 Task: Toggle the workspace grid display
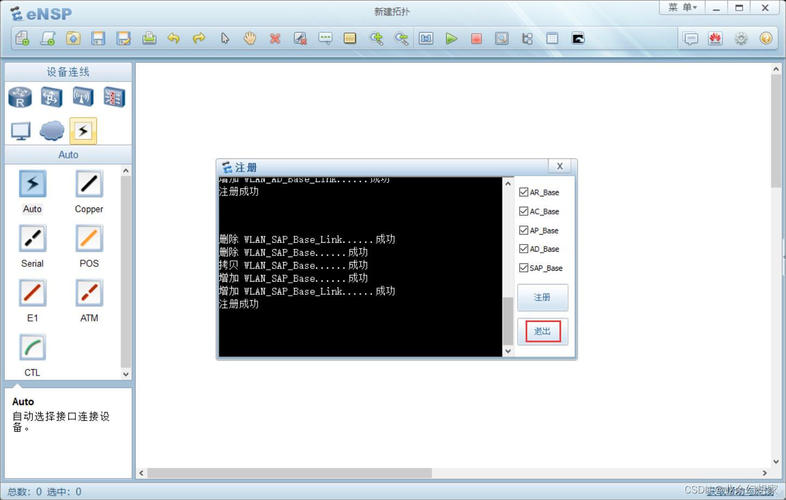[552, 39]
